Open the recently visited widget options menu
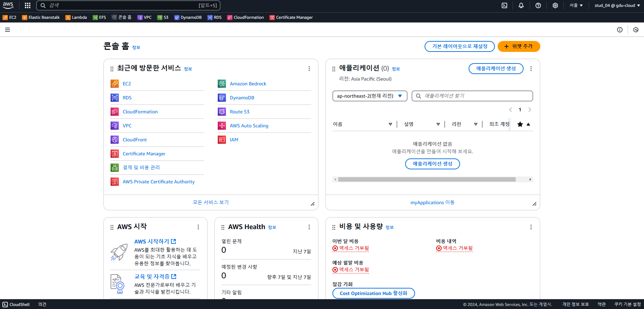 point(309,69)
